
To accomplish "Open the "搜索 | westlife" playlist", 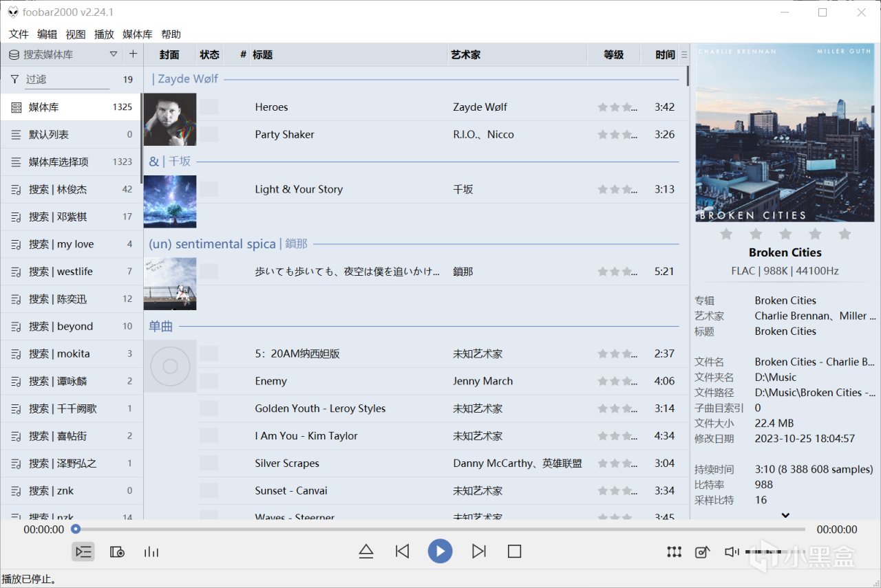I will [x=72, y=271].
